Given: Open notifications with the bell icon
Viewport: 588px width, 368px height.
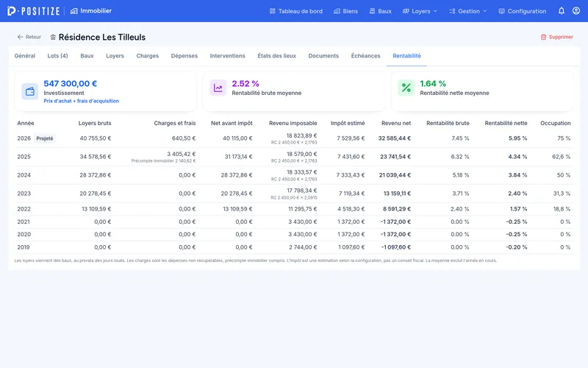Looking at the screenshot, I should coord(562,11).
